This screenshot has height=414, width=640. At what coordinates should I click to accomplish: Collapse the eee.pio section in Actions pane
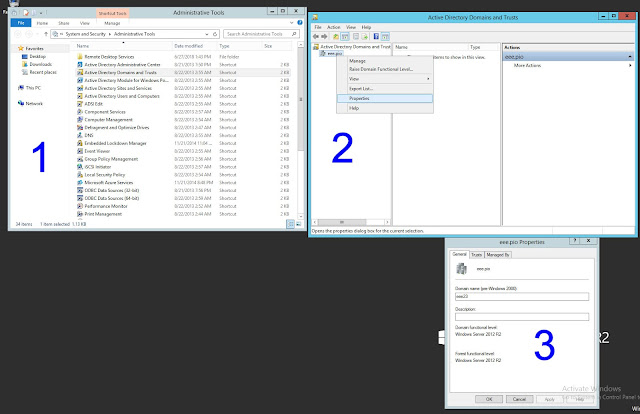pyautogui.click(x=629, y=57)
